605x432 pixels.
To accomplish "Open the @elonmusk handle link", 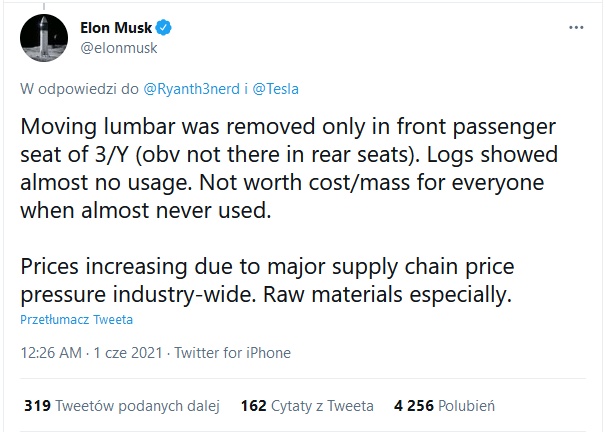I will point(119,48).
